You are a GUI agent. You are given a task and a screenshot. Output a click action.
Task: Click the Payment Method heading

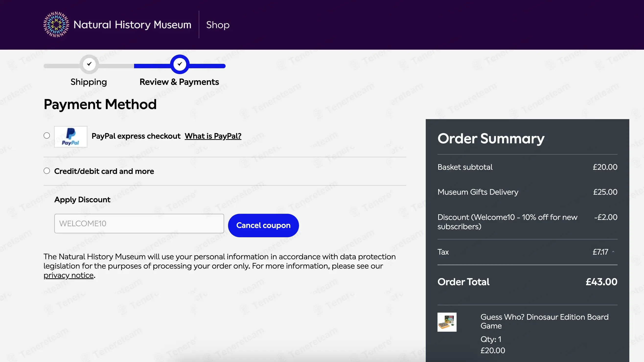100,104
